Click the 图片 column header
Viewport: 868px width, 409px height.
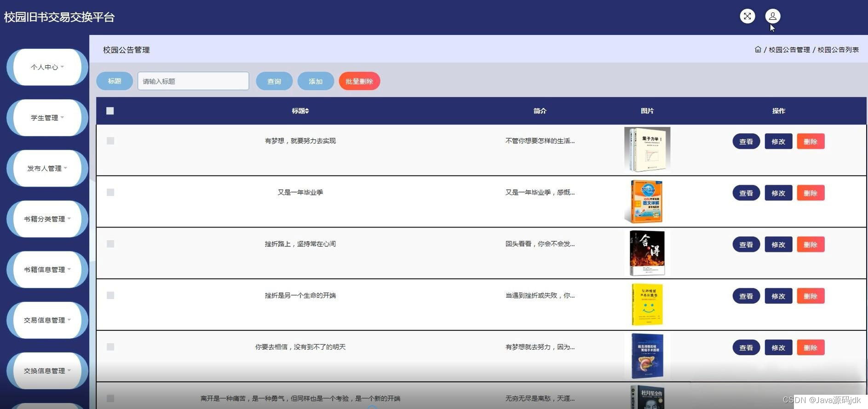647,111
